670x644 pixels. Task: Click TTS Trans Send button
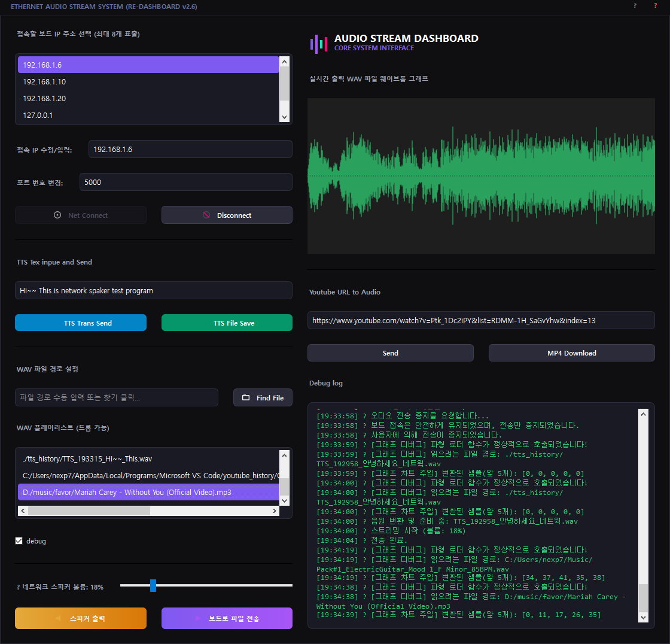[81, 323]
